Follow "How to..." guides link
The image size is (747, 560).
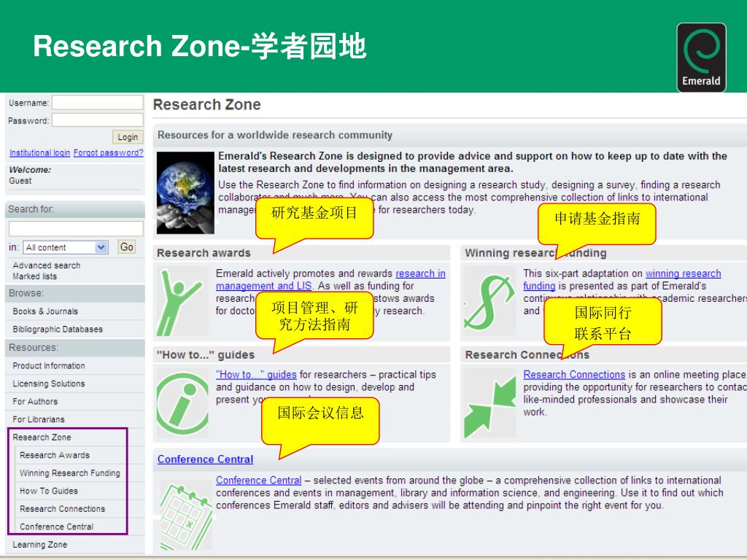click(256, 375)
